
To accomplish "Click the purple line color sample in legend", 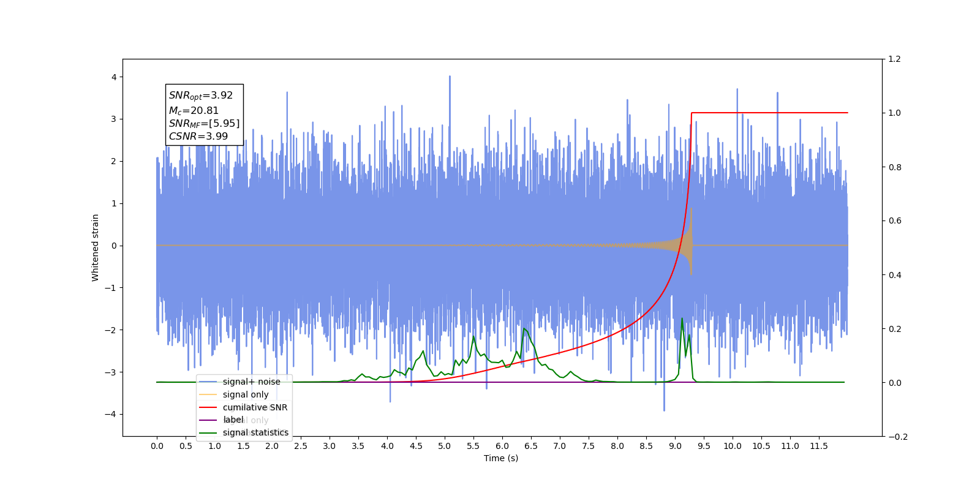I will click(x=208, y=420).
